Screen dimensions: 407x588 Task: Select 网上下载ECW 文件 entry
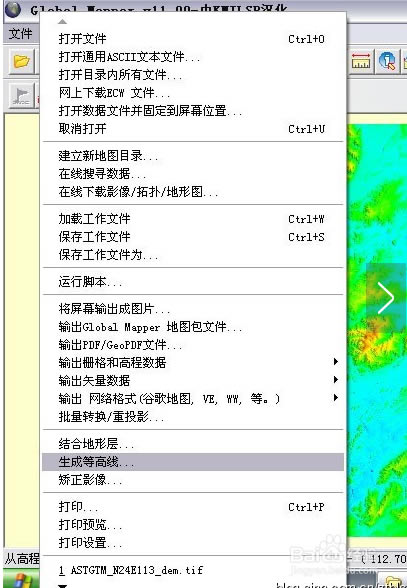pos(193,93)
